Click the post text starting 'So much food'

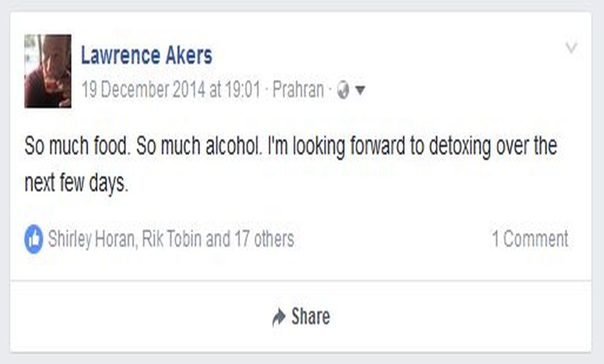(76, 147)
